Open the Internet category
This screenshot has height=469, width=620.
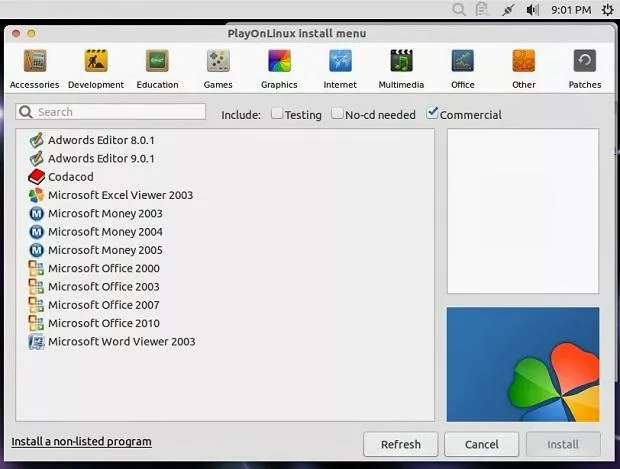(340, 62)
